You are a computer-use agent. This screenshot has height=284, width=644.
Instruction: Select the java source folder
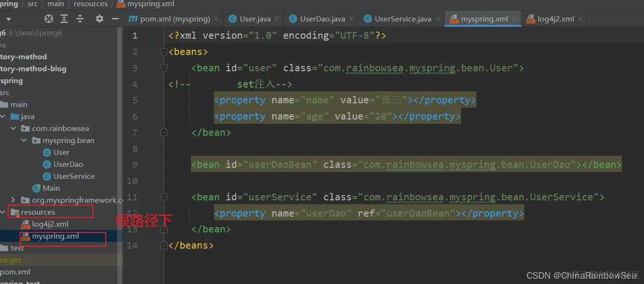(x=27, y=117)
